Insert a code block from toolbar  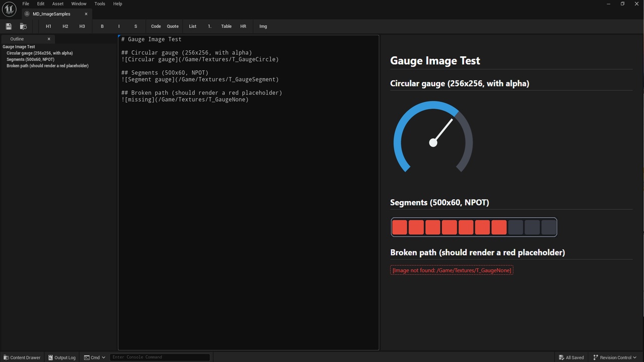tap(156, 26)
